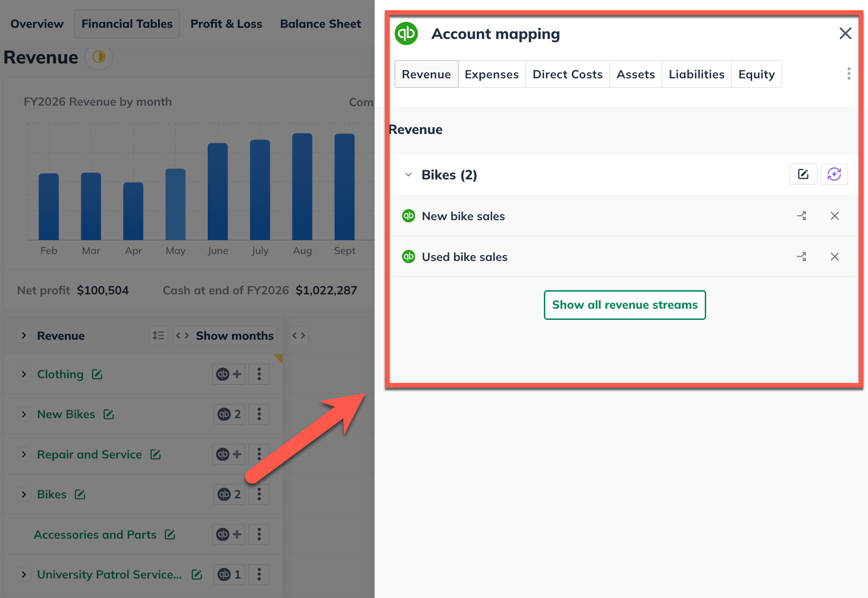Expand the University Patrol Service row
This screenshot has width=868, height=598.
tap(24, 574)
